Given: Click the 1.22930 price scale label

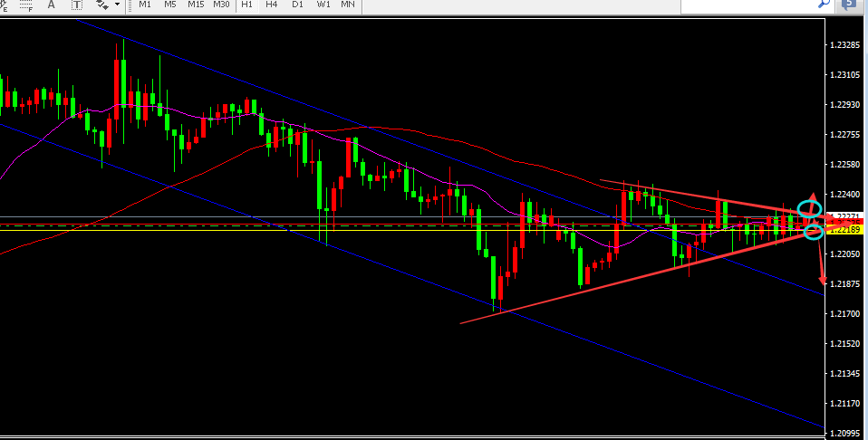Looking at the screenshot, I should coord(844,105).
